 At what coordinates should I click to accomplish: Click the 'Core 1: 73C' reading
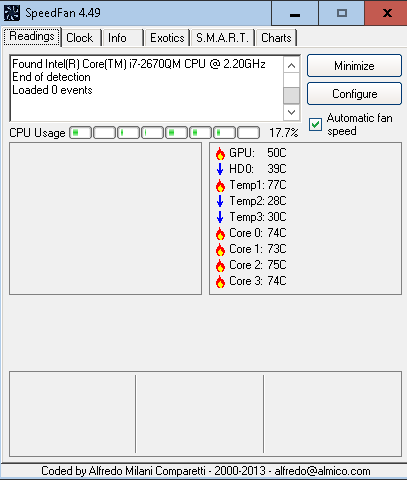[x=258, y=249]
